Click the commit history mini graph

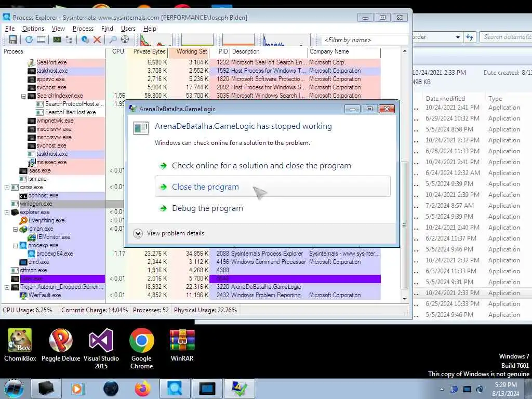pos(197,39)
